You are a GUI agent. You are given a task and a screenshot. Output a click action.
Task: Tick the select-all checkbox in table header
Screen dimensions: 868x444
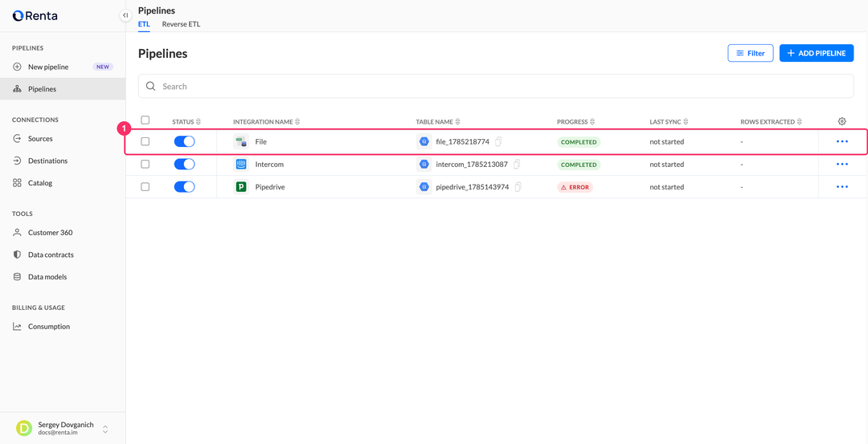coord(145,120)
